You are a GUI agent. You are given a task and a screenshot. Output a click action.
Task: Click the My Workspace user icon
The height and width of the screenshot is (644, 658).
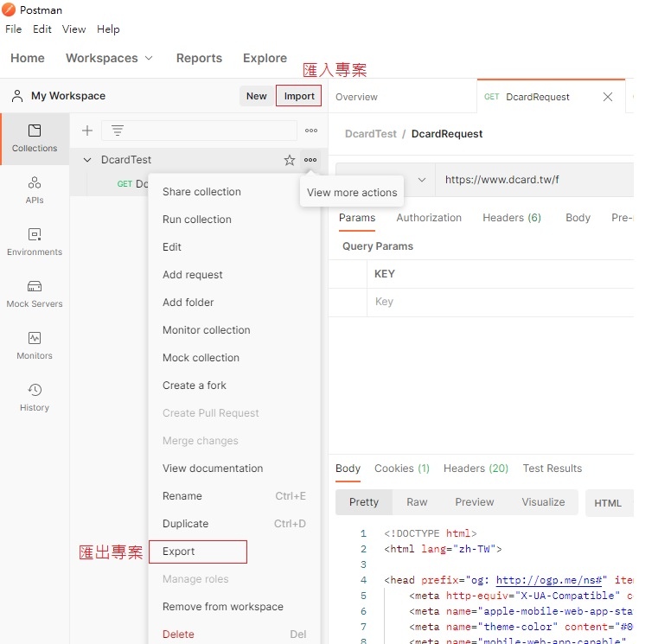pos(17,96)
